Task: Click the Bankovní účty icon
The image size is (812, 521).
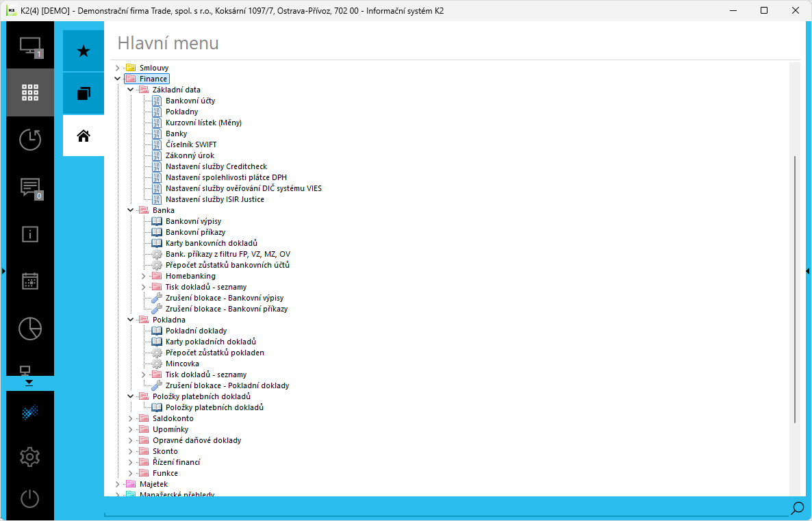Action: click(157, 101)
